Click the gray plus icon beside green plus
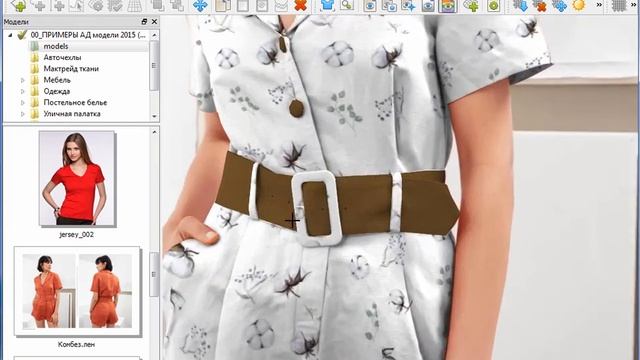Image resolution: width=640 pixels, height=360 pixels. (40, 5)
